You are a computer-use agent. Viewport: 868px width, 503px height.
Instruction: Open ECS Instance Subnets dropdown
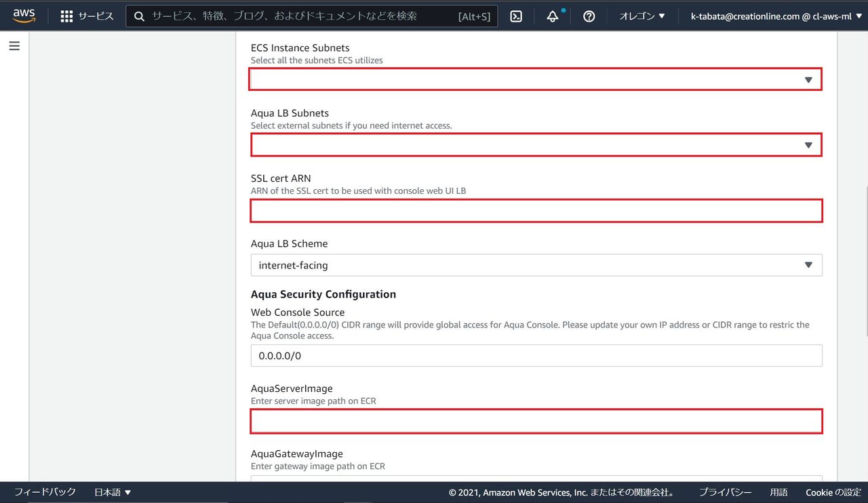tap(536, 79)
